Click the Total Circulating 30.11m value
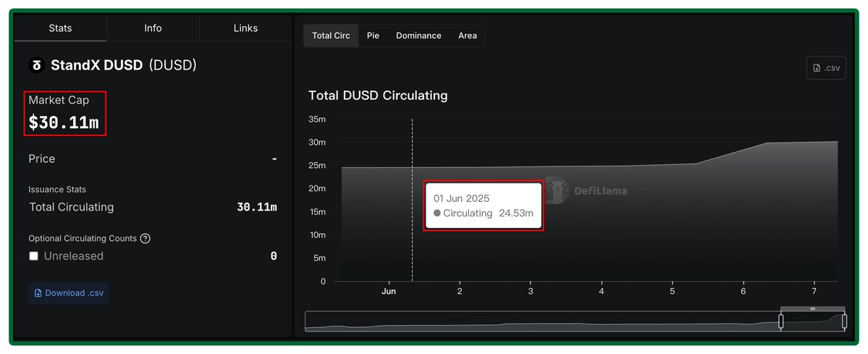 coord(257,207)
